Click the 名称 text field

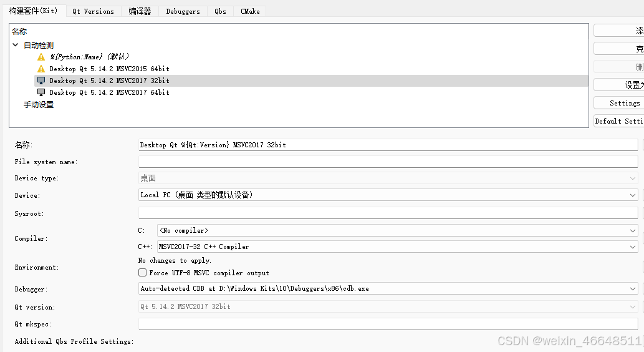(x=387, y=145)
